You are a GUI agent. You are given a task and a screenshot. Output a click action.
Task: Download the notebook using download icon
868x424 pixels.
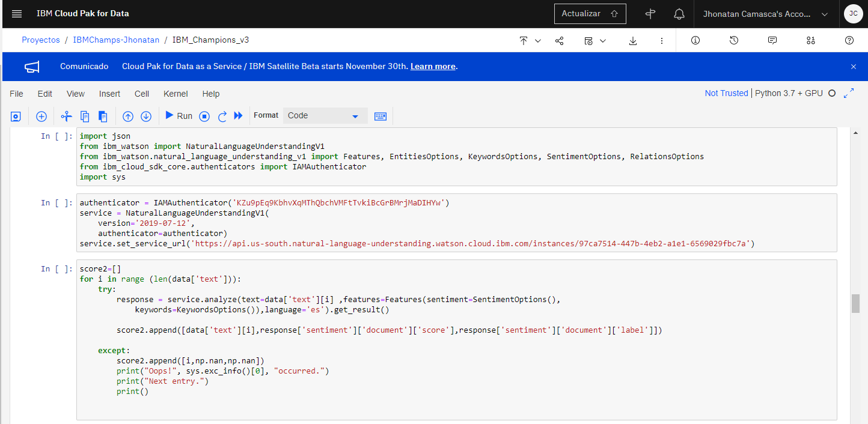[633, 40]
